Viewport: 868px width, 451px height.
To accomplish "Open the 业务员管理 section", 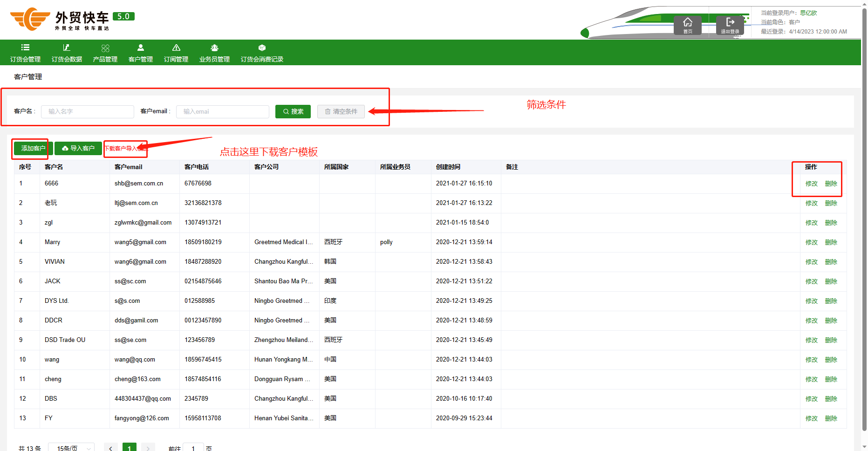I will 214,53.
